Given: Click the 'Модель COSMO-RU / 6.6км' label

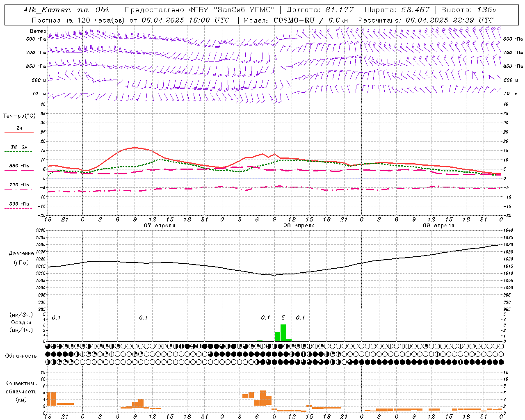Looking at the screenshot, I should [x=295, y=20].
